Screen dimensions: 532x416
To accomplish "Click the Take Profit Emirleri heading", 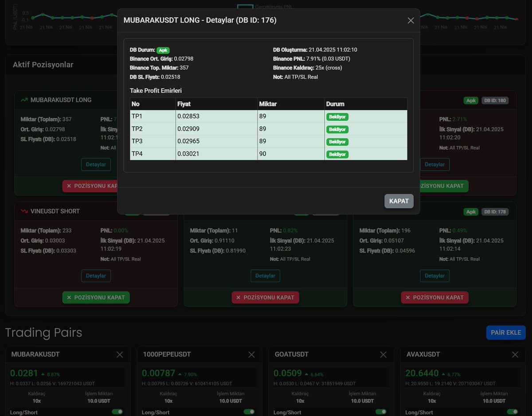I will [x=156, y=90].
